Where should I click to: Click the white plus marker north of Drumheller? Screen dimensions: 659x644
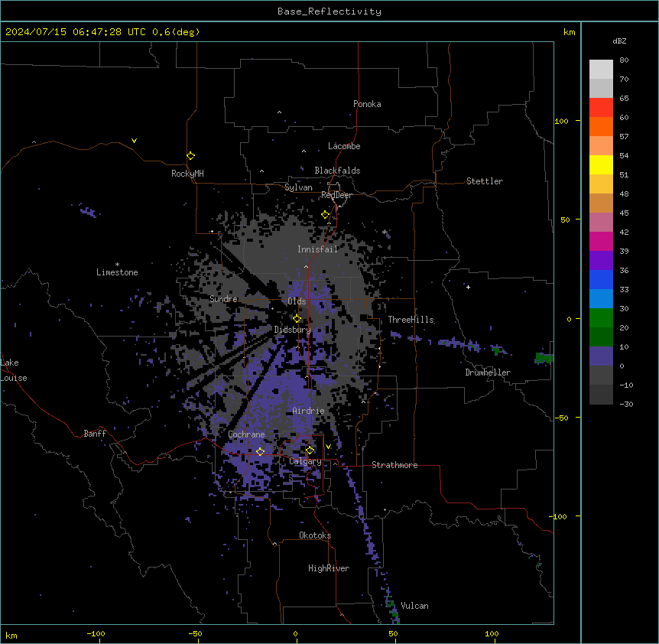468,287
